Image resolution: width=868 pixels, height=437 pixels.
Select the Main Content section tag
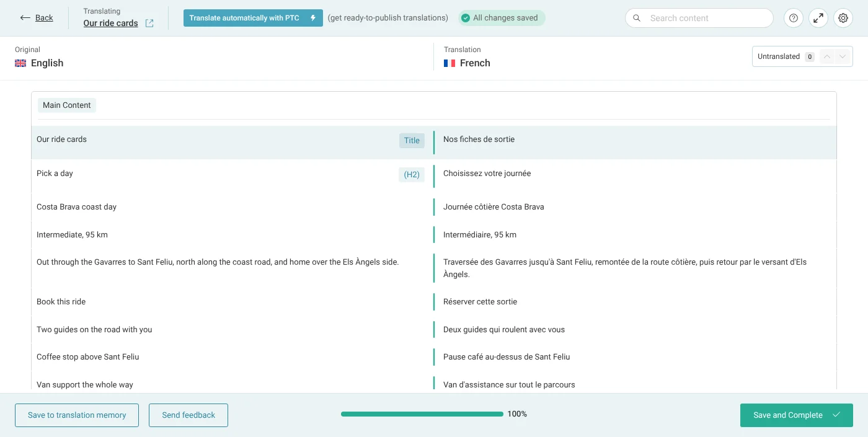(67, 105)
